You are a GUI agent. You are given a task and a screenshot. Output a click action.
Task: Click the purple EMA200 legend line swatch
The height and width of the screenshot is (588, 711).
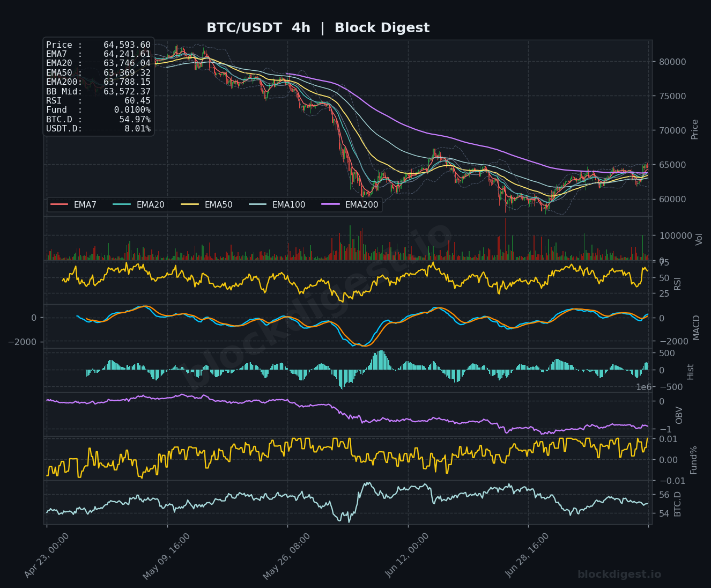click(x=330, y=204)
